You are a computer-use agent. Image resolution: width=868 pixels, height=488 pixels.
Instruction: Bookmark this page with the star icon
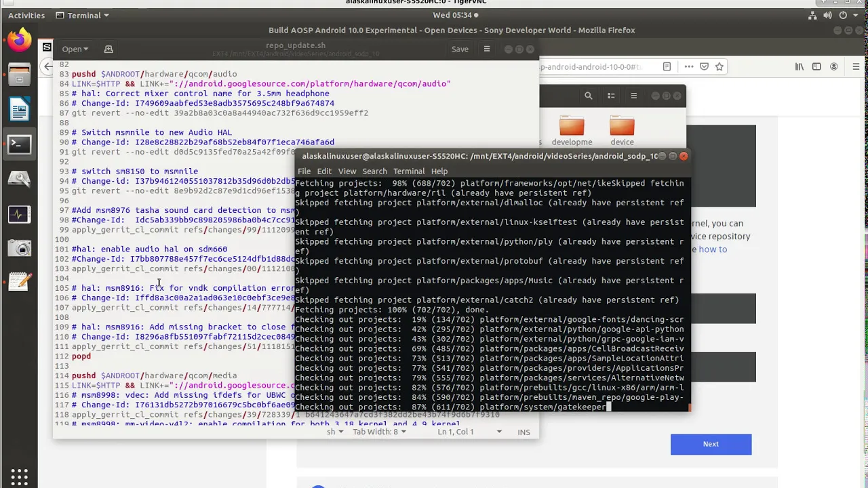(719, 66)
